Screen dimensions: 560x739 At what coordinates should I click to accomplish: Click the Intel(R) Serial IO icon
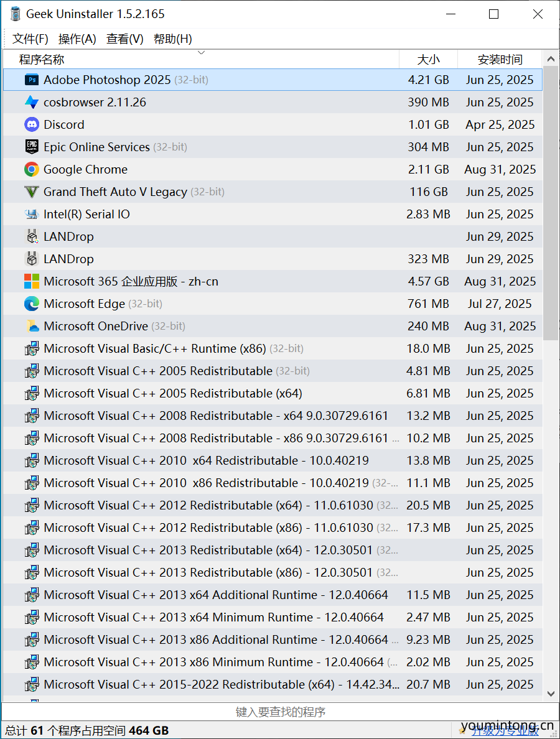pos(32,214)
